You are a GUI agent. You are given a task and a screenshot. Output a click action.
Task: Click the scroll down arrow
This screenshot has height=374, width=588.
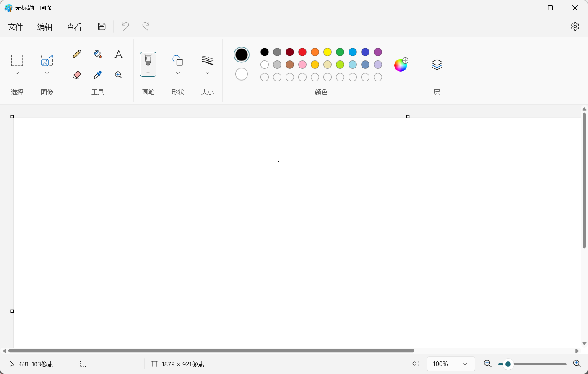584,343
